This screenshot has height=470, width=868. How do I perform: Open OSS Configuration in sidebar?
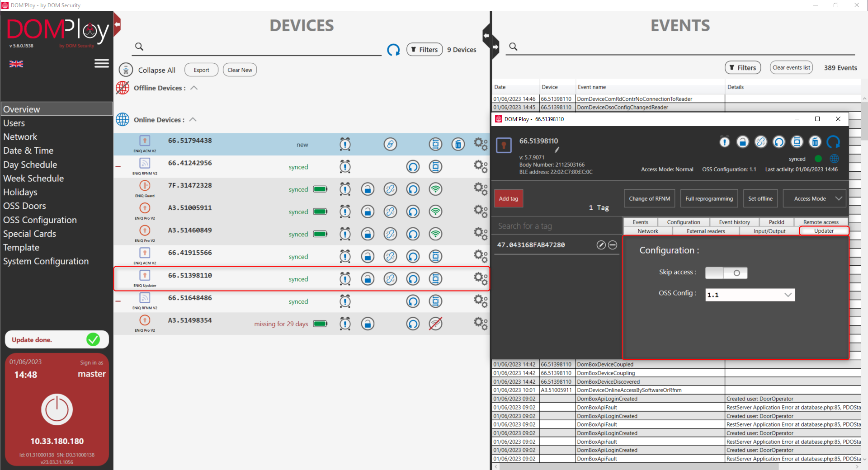point(57,220)
